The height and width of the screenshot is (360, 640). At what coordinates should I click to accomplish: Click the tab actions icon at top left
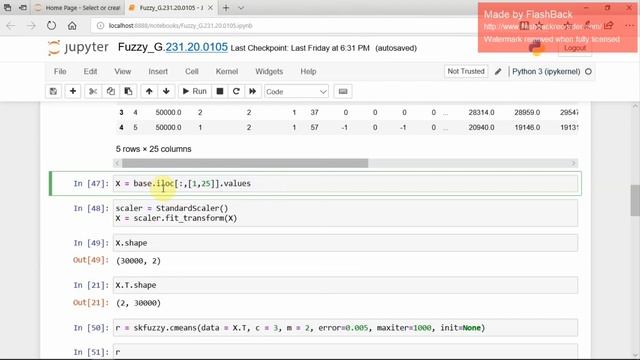[x=7, y=8]
